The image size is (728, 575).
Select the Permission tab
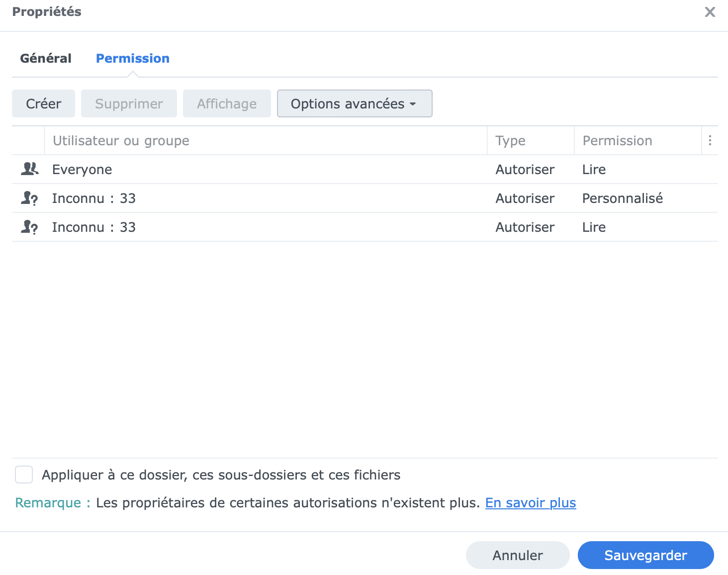133,58
